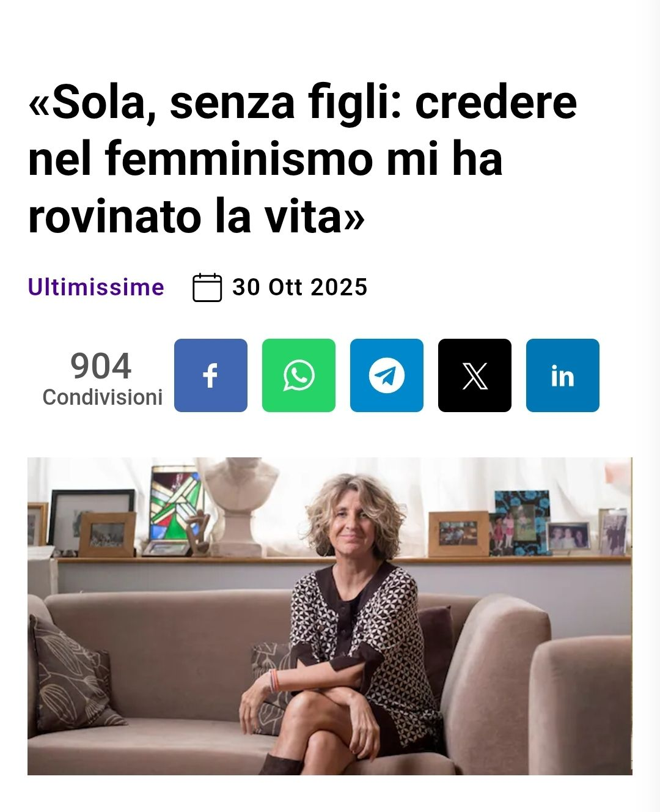This screenshot has width=660, height=812.
Task: Post the article on X
Action: click(475, 375)
